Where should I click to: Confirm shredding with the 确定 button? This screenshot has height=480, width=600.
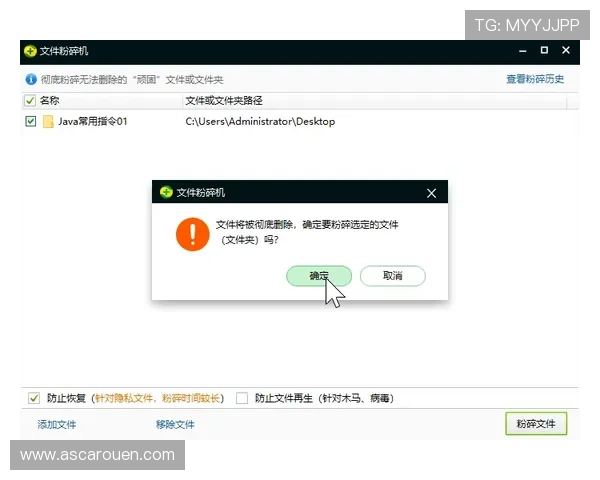[319, 276]
